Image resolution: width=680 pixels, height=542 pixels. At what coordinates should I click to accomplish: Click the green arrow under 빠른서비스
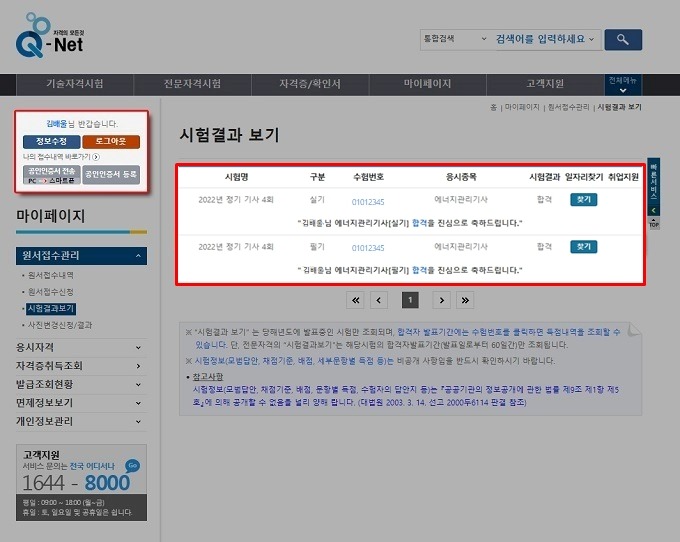click(x=654, y=210)
